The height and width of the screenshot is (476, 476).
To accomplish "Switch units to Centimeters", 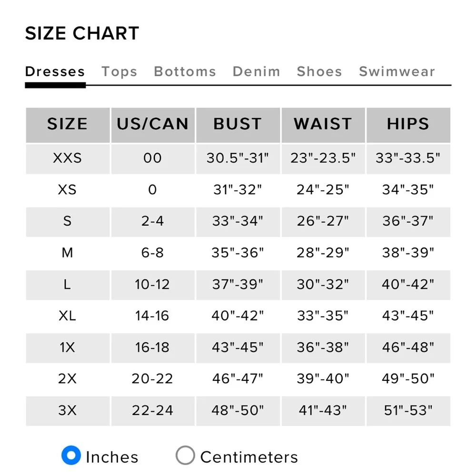I will 185,456.
